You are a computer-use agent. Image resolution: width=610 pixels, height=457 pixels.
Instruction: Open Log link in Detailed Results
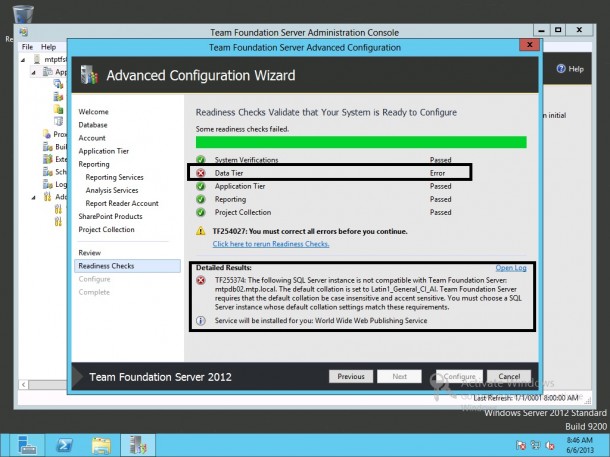511,268
